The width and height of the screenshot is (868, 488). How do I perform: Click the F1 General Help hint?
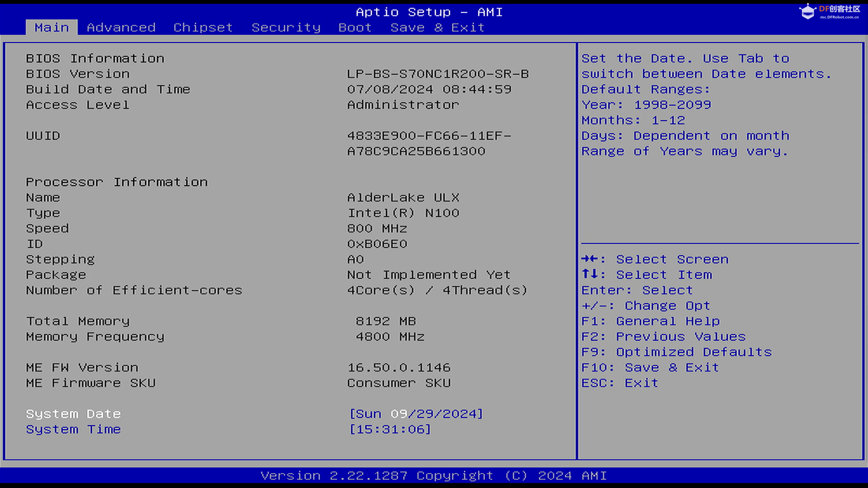(650, 321)
